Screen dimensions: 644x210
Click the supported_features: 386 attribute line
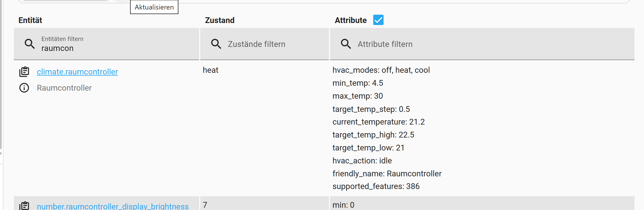pyautogui.click(x=376, y=186)
